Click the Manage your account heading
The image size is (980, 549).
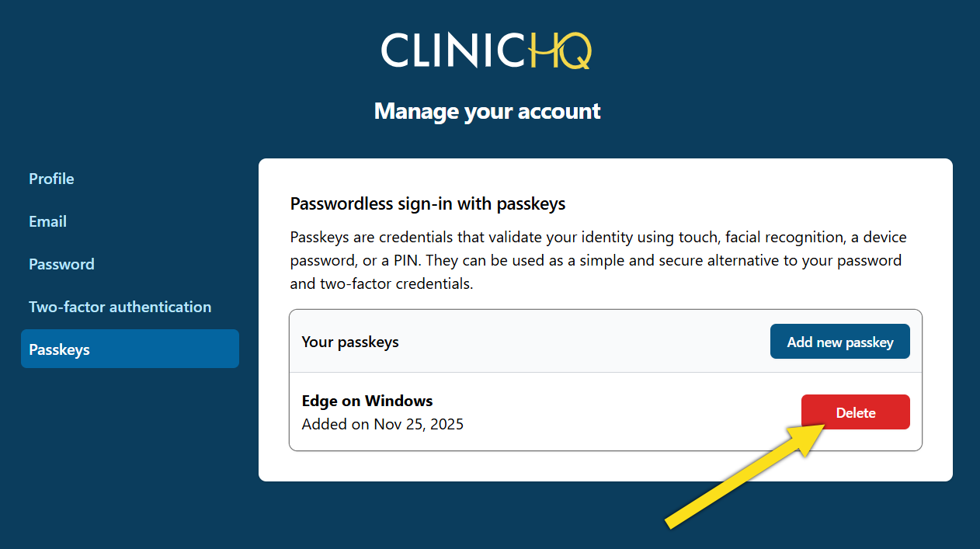click(x=487, y=111)
